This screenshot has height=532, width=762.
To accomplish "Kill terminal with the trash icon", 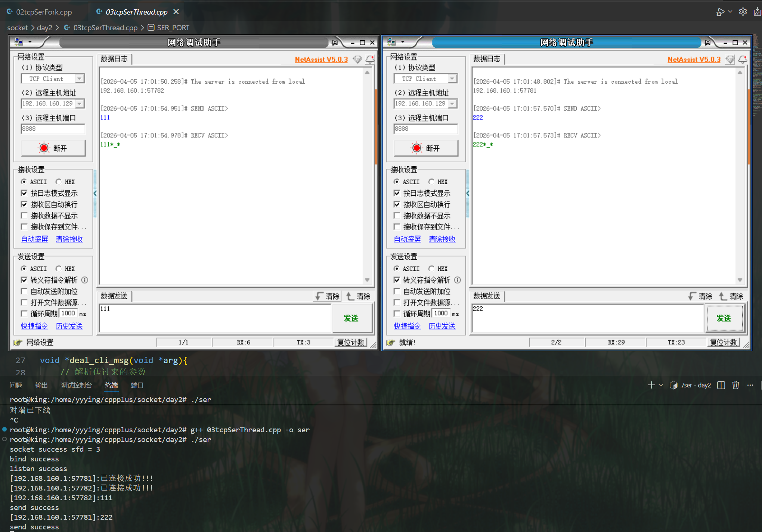I will (x=735, y=385).
